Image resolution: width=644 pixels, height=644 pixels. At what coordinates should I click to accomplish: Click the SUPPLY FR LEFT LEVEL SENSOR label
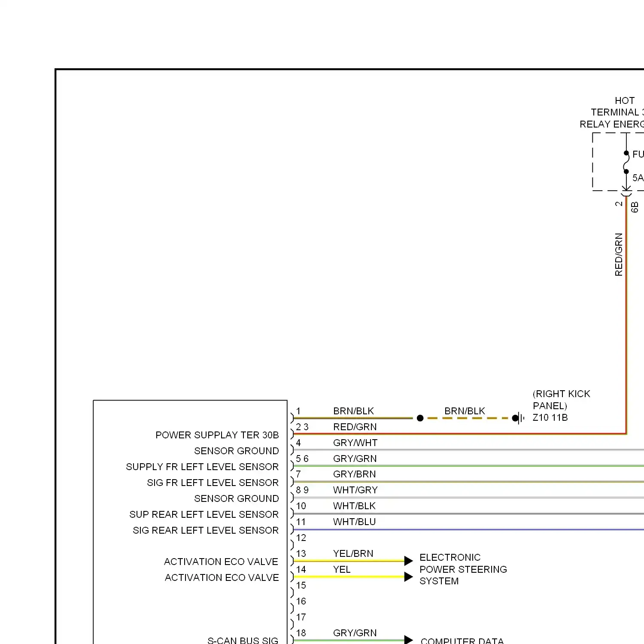(x=202, y=467)
